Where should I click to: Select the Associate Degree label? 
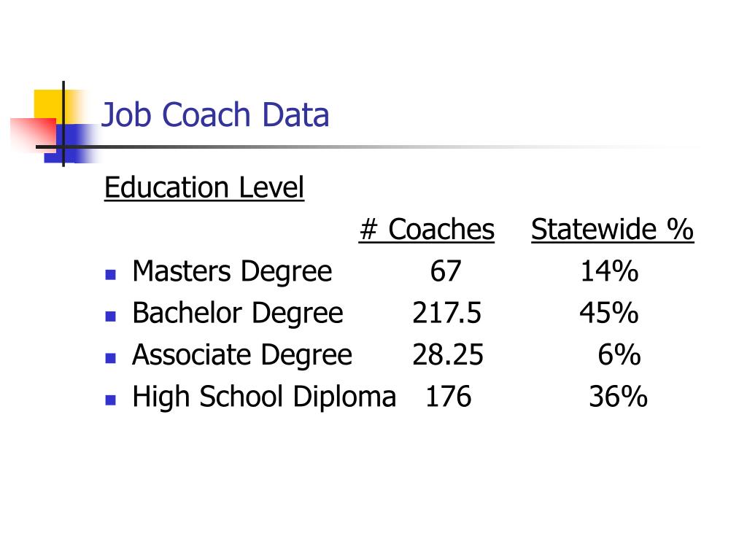[242, 355]
